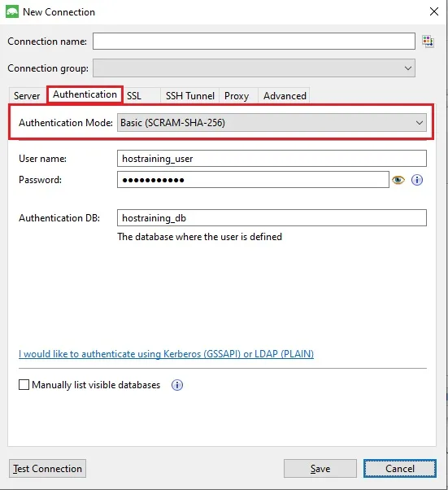This screenshot has width=448, height=490.
Task: Open the Kerberos or LDAP authentication link
Action: 166,354
